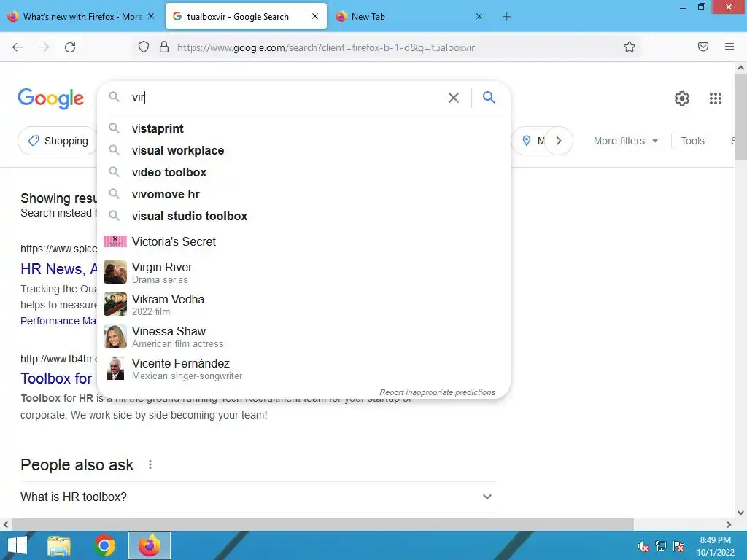The width and height of the screenshot is (747, 560).
Task: Open the taskbar clock and date
Action: 715,546
